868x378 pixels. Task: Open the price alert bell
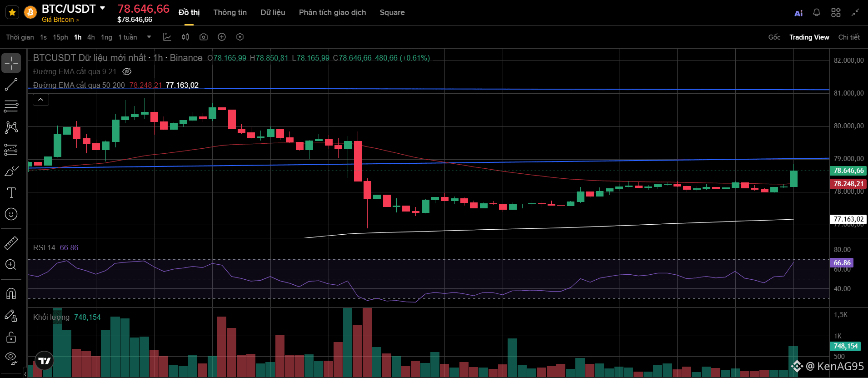pos(817,13)
